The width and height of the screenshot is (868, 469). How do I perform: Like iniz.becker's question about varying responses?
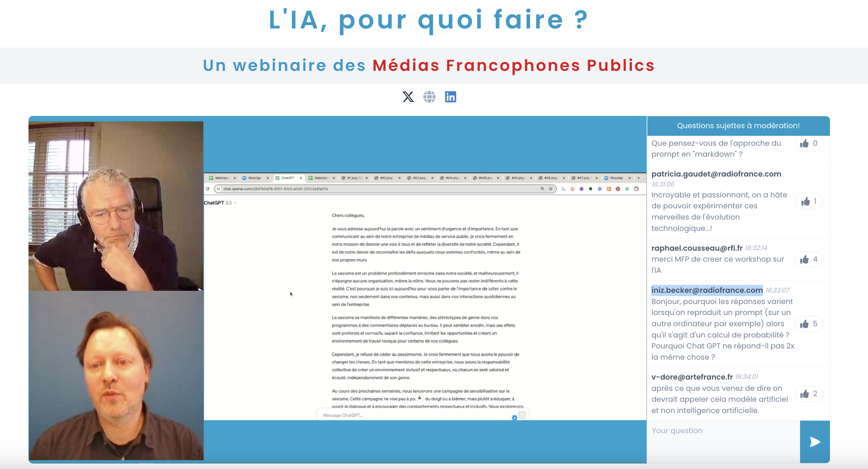click(809, 324)
